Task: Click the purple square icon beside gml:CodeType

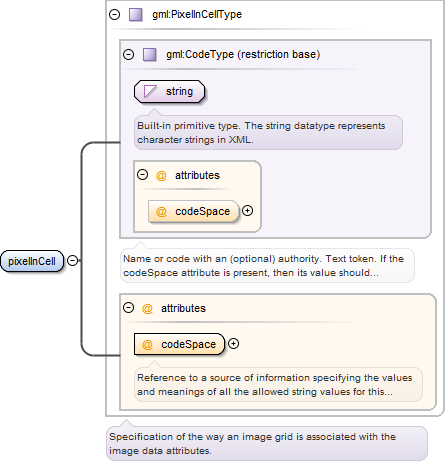Action: tap(150, 54)
